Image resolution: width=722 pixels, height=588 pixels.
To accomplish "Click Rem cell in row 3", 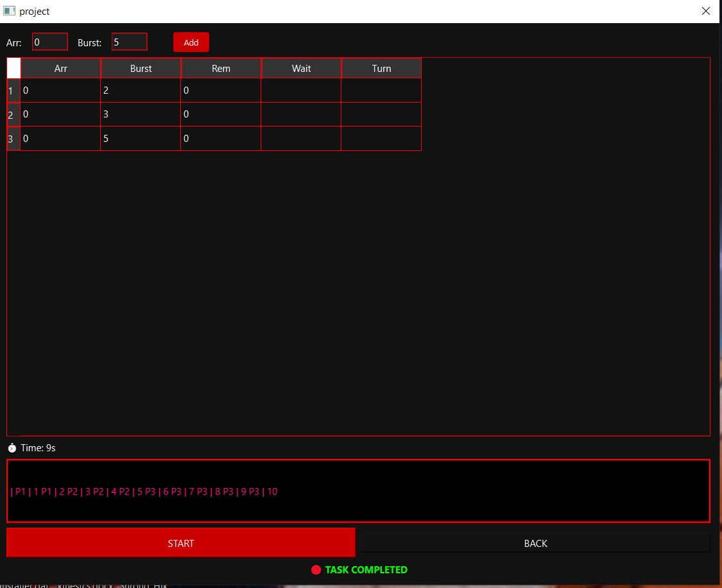I will (221, 138).
